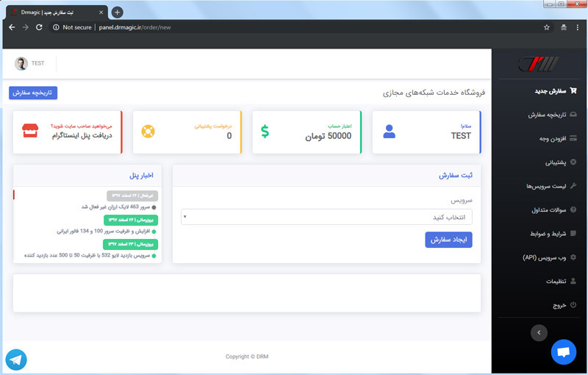This screenshot has height=375, width=588.
Task: Click the TEST username in header
Action: 37,63
